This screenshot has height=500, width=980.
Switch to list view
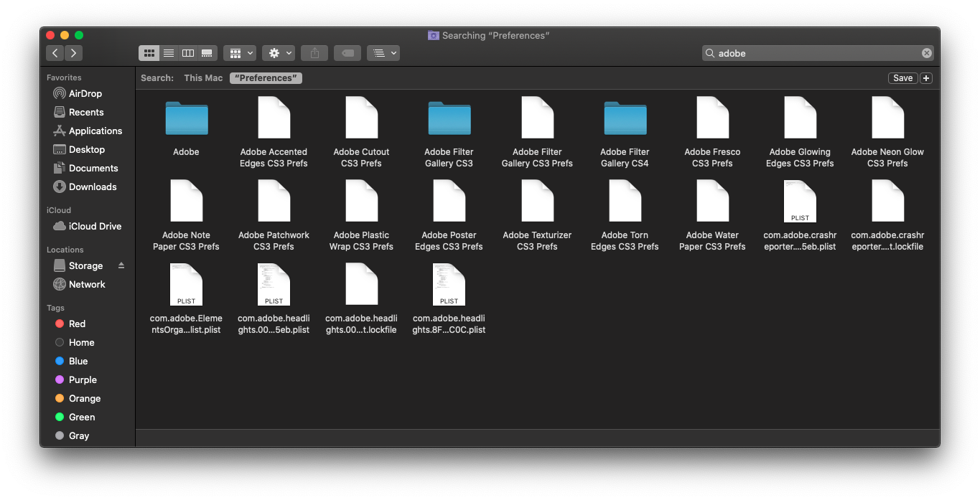point(169,53)
